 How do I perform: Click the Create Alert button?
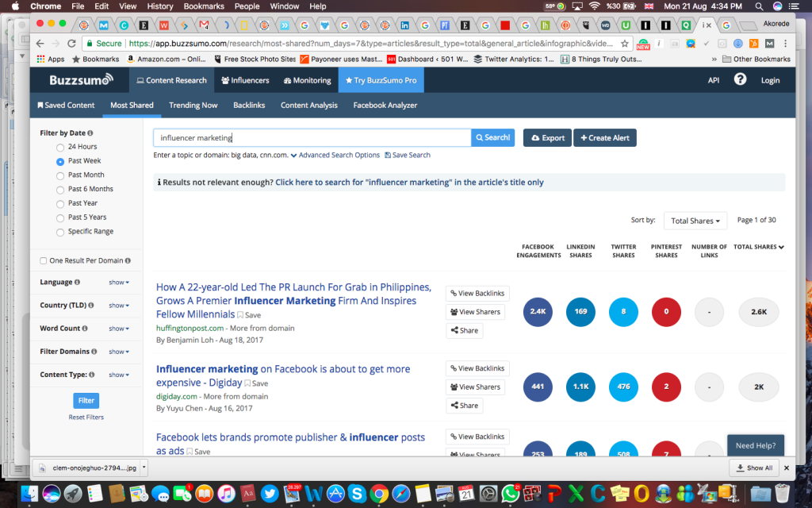[x=605, y=138]
